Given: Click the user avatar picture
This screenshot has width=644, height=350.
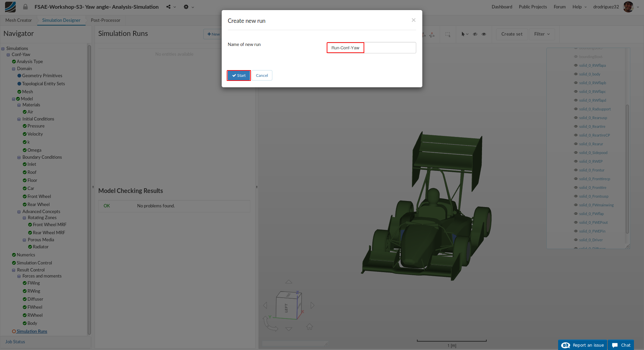Looking at the screenshot, I should [x=628, y=7].
